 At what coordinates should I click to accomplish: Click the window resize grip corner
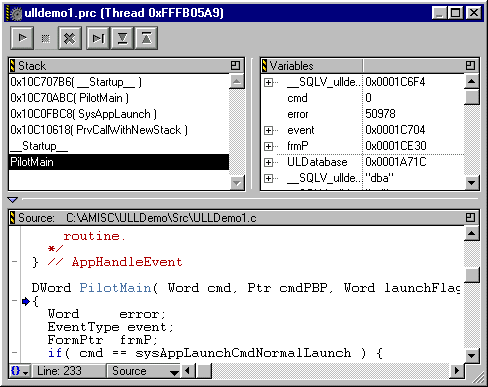(x=479, y=378)
